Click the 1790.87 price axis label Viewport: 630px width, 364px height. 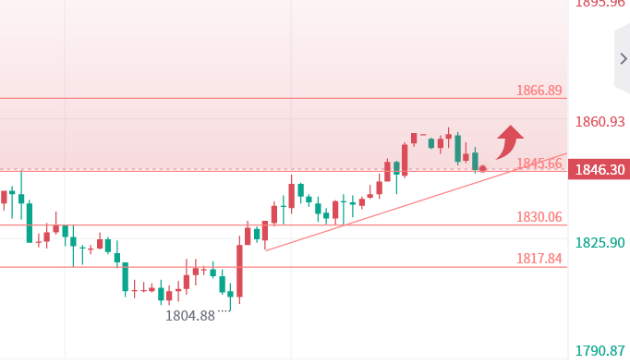coord(600,351)
